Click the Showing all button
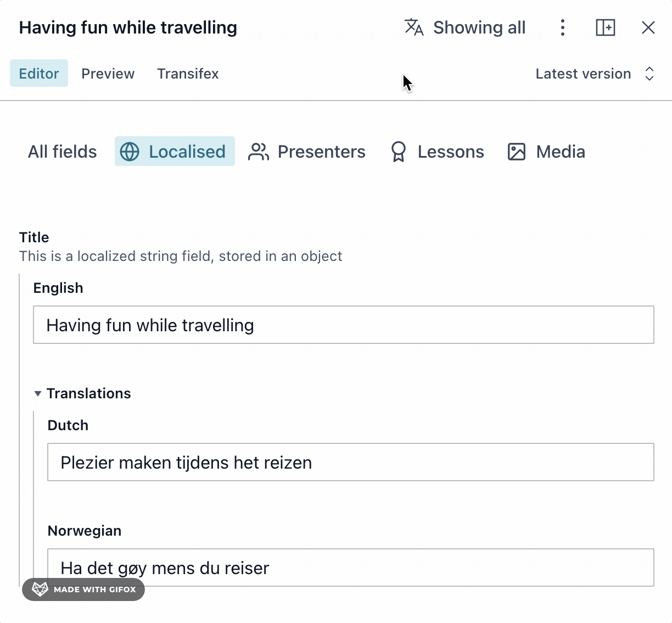This screenshot has width=672, height=623. 479,27
